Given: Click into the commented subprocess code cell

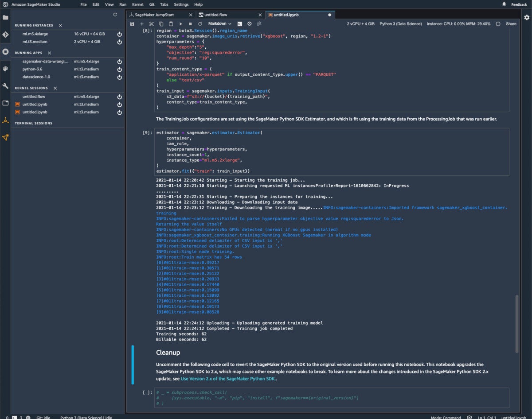Looking at the screenshot, I should (332, 398).
